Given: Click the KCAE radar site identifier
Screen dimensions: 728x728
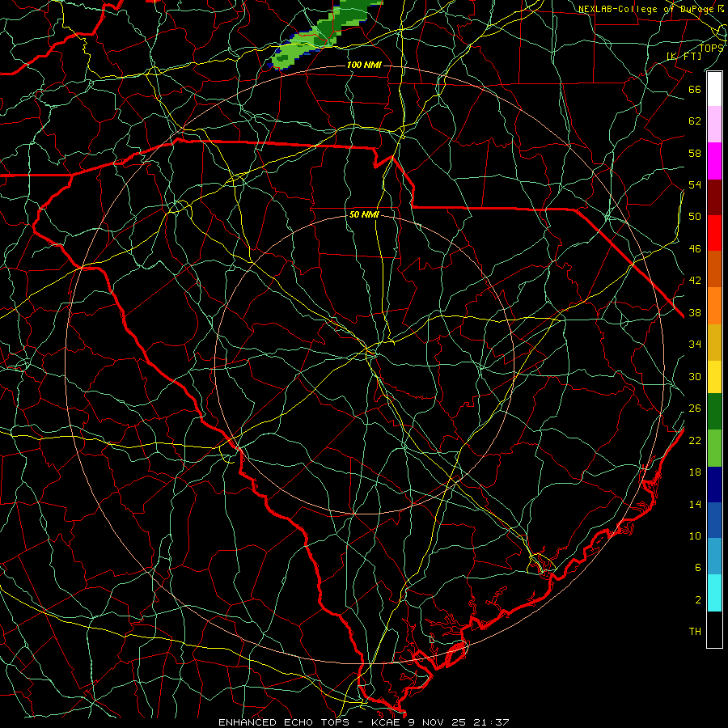Looking at the screenshot, I should [387, 722].
